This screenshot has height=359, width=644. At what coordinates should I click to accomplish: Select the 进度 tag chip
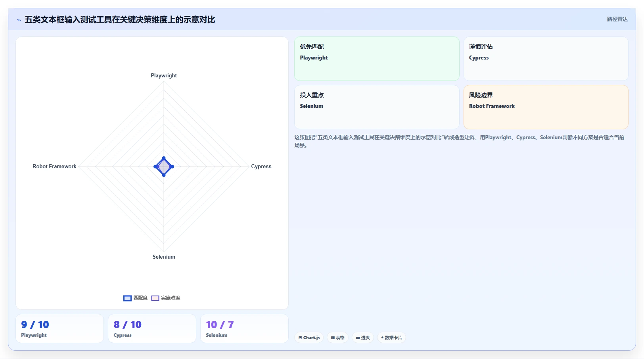point(363,338)
